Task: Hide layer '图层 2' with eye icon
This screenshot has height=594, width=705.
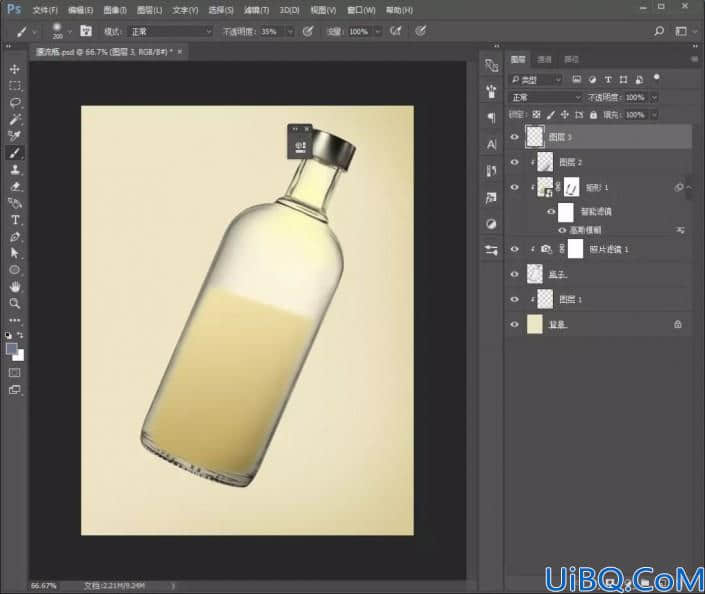Action: pyautogui.click(x=515, y=162)
